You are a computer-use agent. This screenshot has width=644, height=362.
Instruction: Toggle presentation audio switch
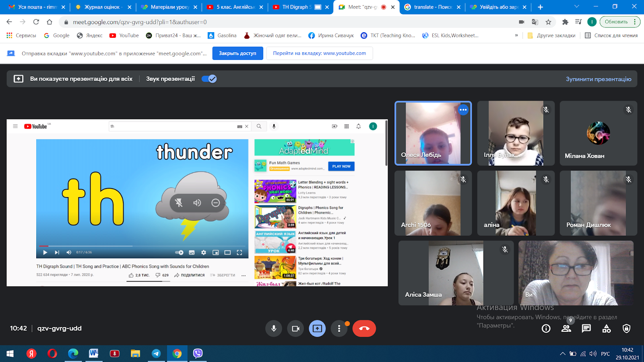(209, 79)
